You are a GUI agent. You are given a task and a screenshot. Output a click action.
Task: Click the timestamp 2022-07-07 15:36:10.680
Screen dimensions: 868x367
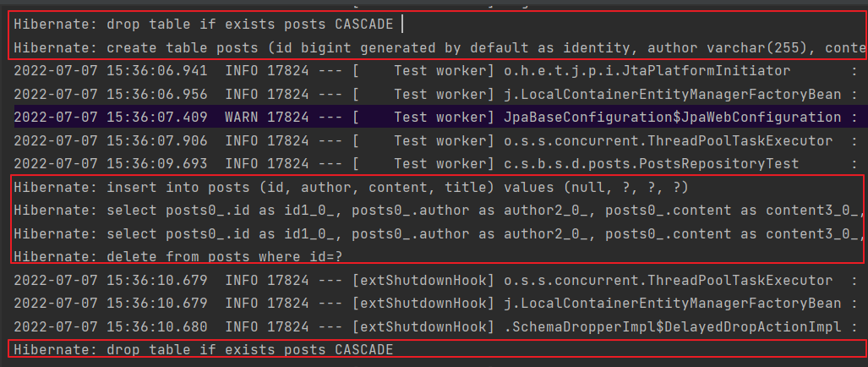pos(111,327)
